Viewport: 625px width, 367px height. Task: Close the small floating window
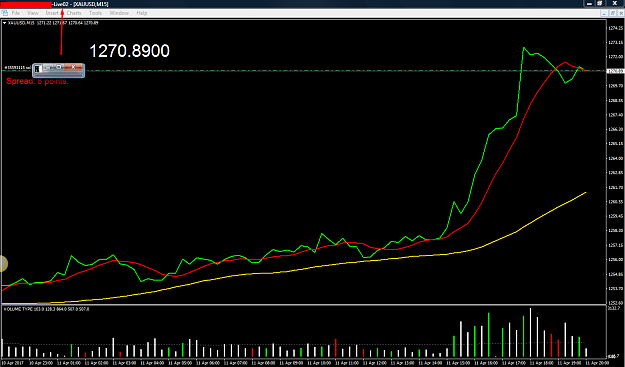click(73, 67)
